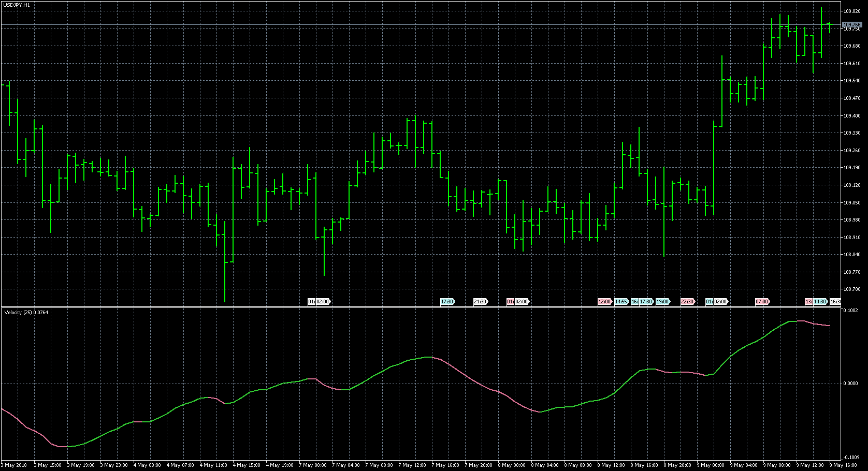This screenshot has height=471, width=868.
Task: Select the pink 12:00 event marker
Action: [604, 302]
